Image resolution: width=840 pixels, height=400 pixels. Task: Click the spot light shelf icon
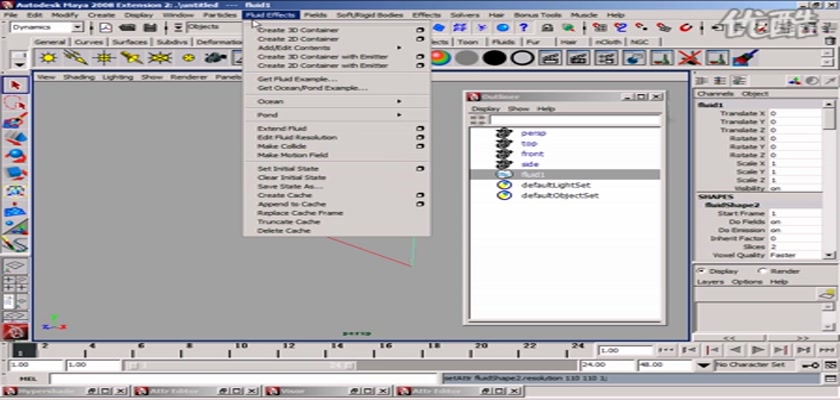point(132,57)
